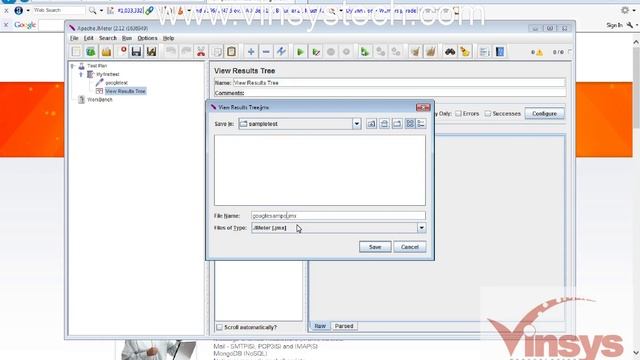Switch save dialog to list view
This screenshot has width=640, height=360.
pos(410,124)
